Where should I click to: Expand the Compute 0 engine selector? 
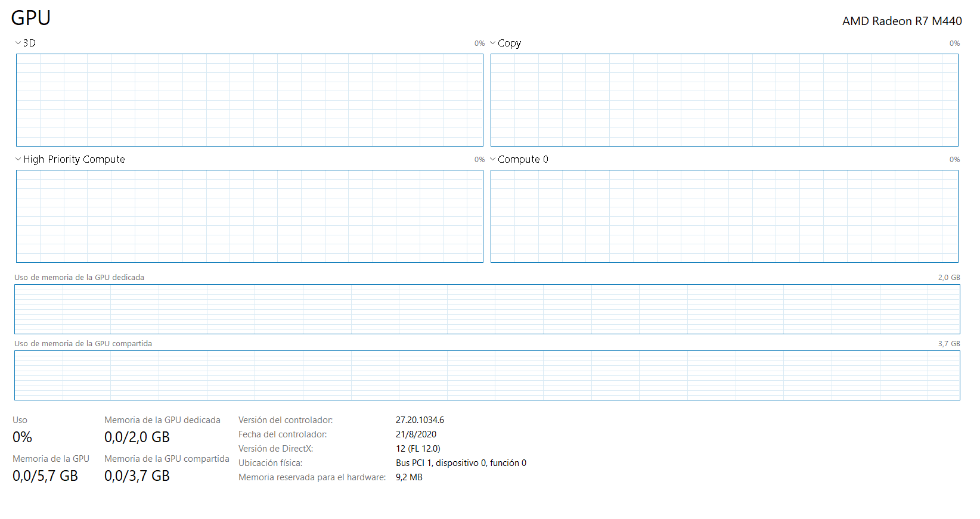coord(492,159)
